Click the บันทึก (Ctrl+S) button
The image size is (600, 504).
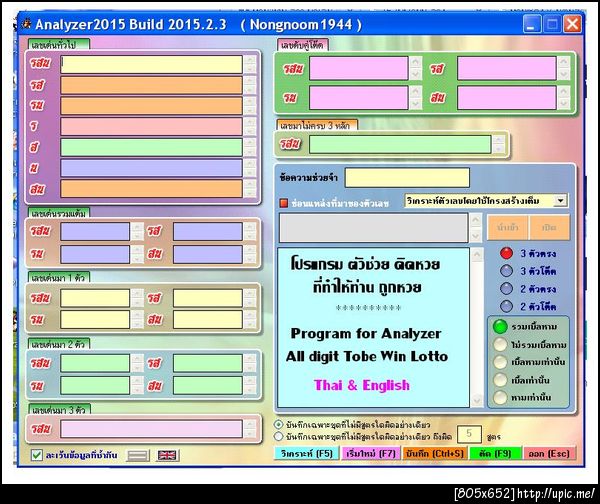pos(434,453)
